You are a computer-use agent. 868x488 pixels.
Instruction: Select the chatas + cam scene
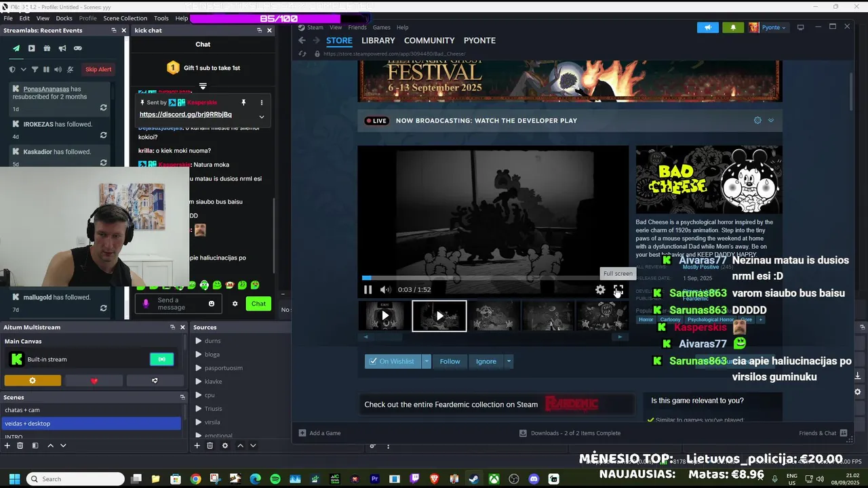click(x=92, y=410)
